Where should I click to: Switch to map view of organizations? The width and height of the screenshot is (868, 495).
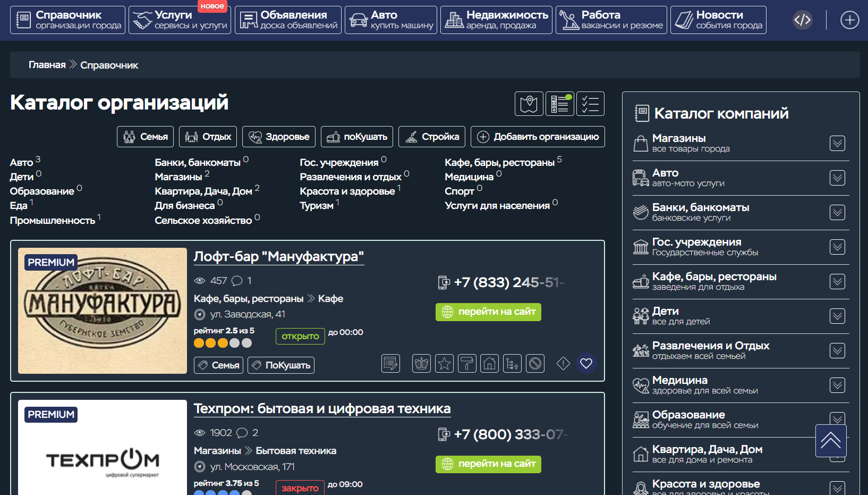pyautogui.click(x=529, y=104)
